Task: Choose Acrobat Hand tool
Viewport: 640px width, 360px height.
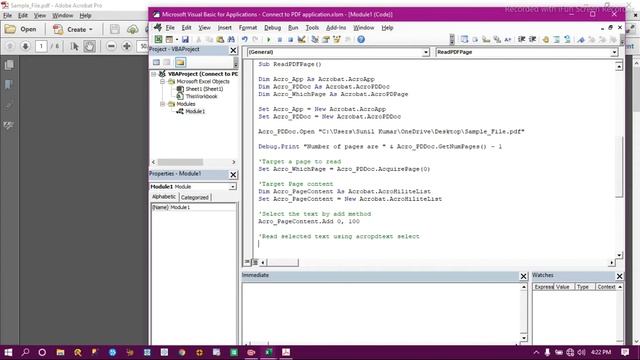Action: tap(89, 46)
